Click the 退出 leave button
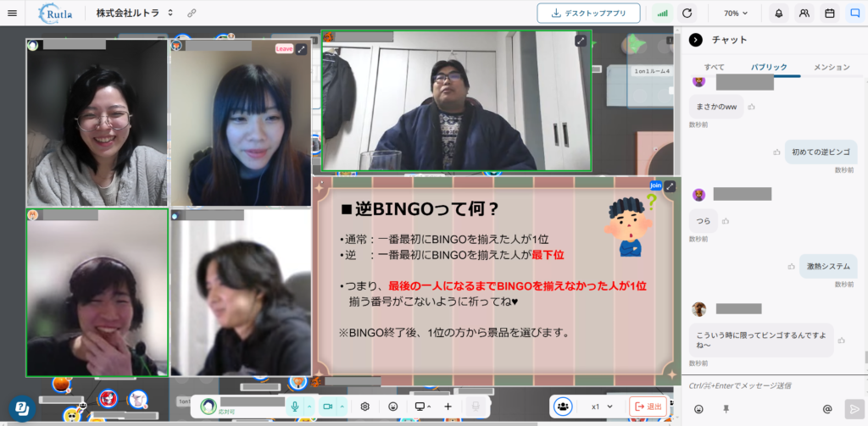This screenshot has width=868, height=426. tap(648, 407)
